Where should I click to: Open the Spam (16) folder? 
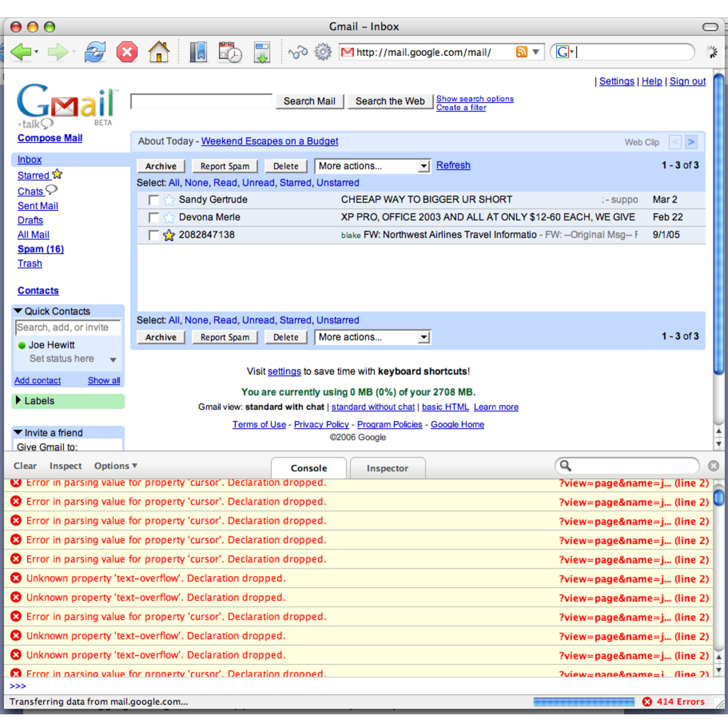click(x=40, y=249)
